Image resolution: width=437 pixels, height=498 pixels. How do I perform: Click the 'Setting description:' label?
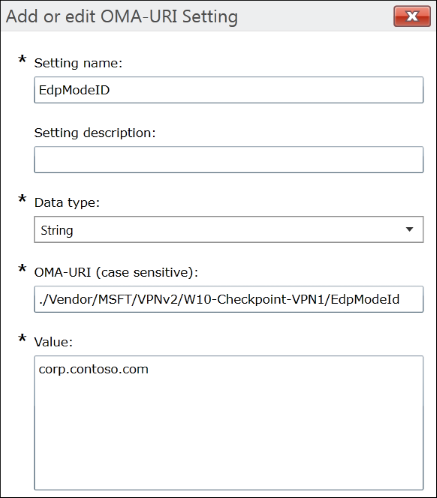click(95, 133)
